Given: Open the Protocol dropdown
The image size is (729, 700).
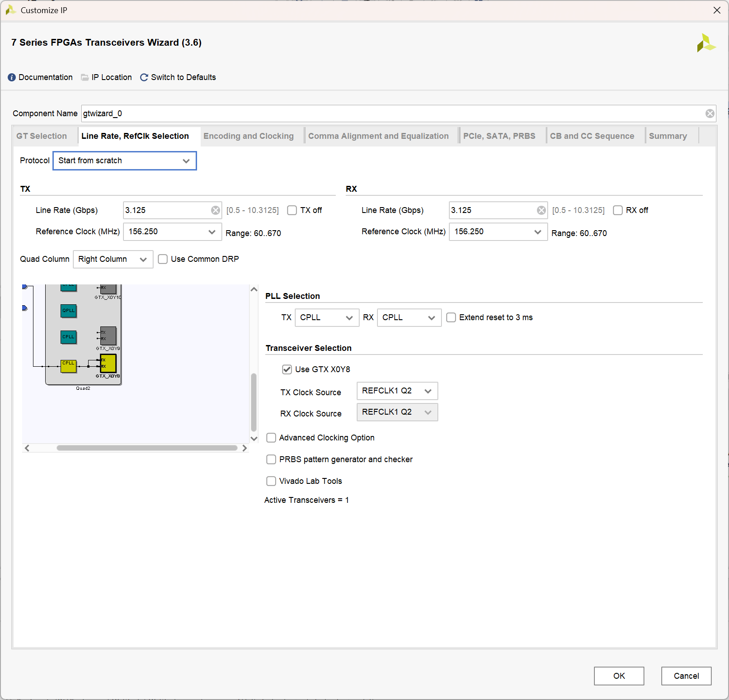Looking at the screenshot, I should [125, 161].
